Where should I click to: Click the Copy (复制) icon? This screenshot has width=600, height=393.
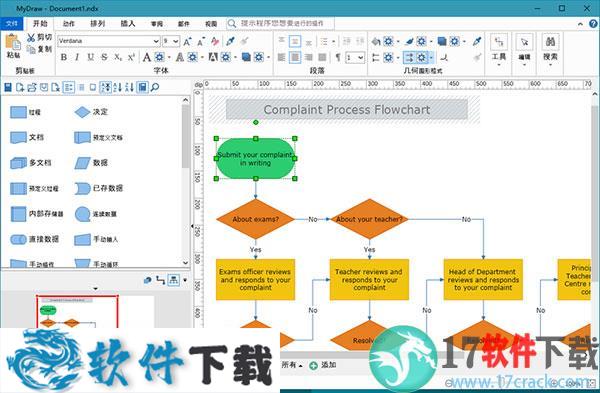click(x=31, y=49)
